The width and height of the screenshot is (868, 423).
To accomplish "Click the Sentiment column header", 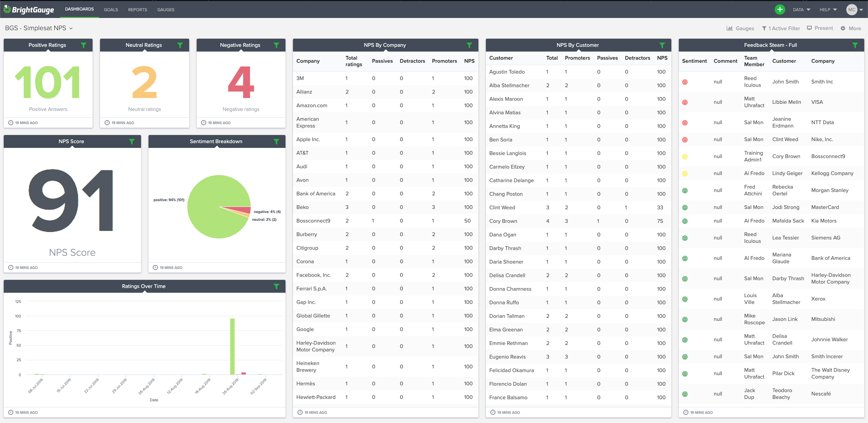I will tap(694, 61).
